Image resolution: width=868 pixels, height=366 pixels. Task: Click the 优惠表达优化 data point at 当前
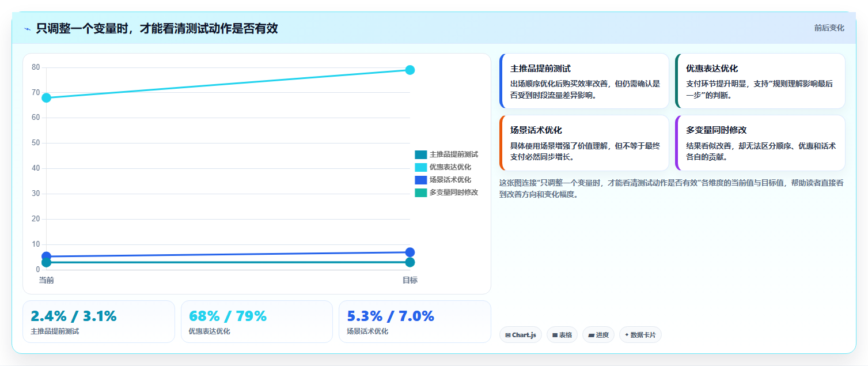46,97
